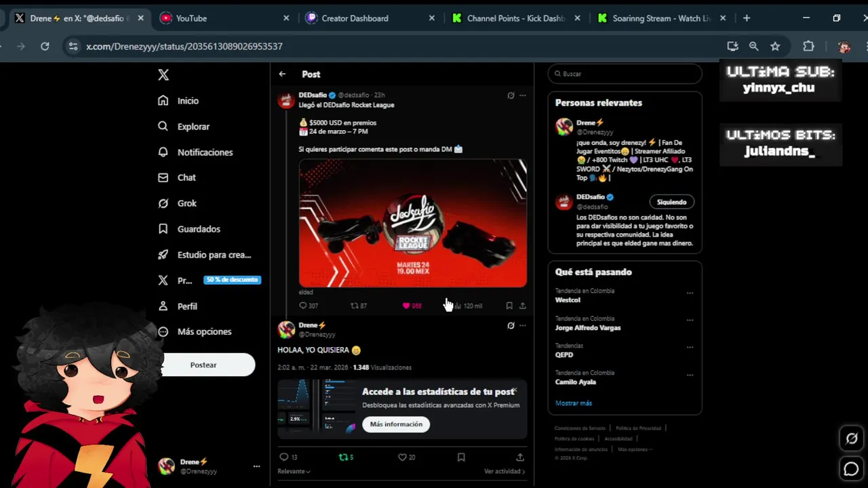The height and width of the screenshot is (488, 868).
Task: Open more options for Westcol trend
Action: click(x=690, y=293)
